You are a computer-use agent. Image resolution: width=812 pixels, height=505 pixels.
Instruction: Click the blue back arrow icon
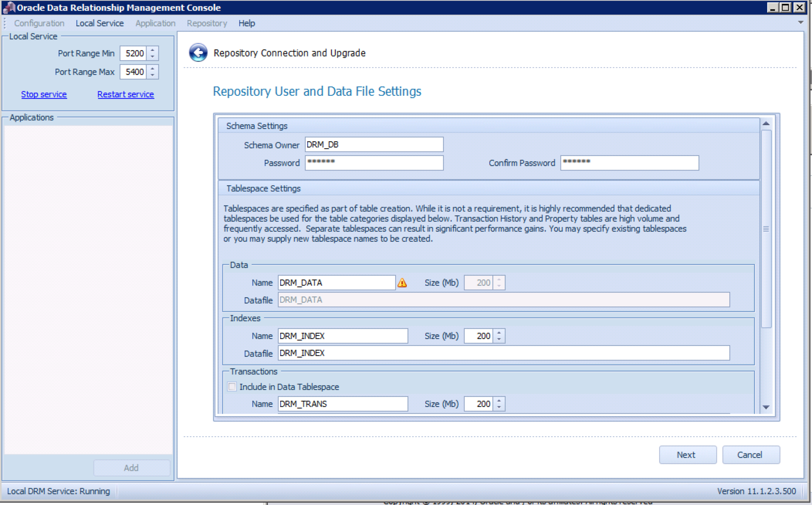pos(198,53)
